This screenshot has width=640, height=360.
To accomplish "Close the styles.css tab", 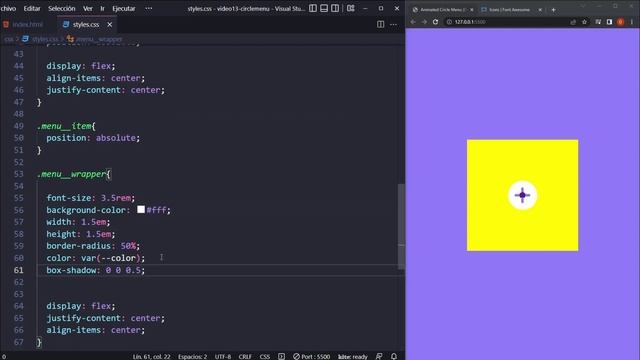I will tap(109, 24).
